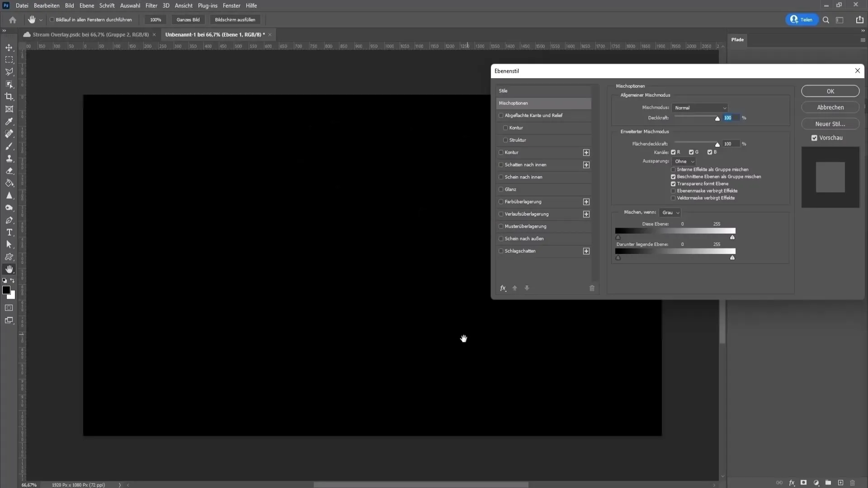
Task: Select the Crop tool
Action: 9,97
